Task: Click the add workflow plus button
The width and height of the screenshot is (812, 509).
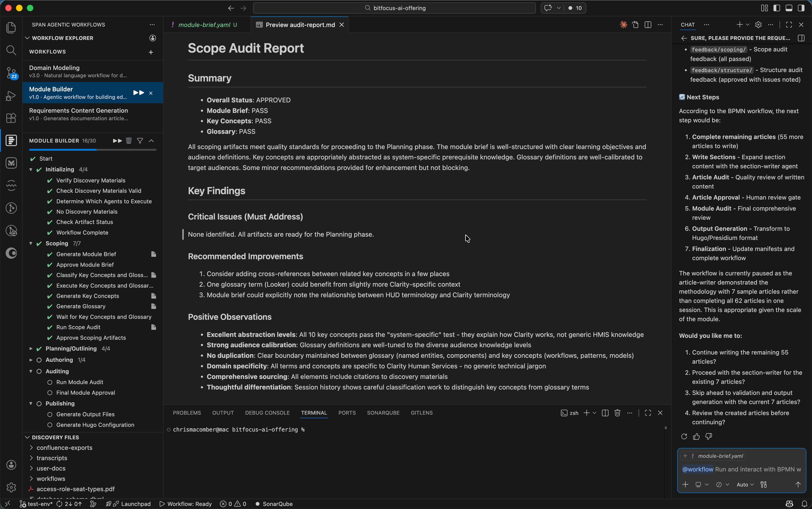Action: tap(151, 52)
